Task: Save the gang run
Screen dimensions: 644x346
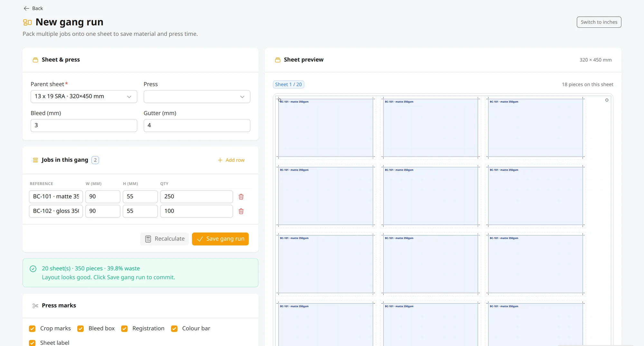Action: pyautogui.click(x=220, y=239)
